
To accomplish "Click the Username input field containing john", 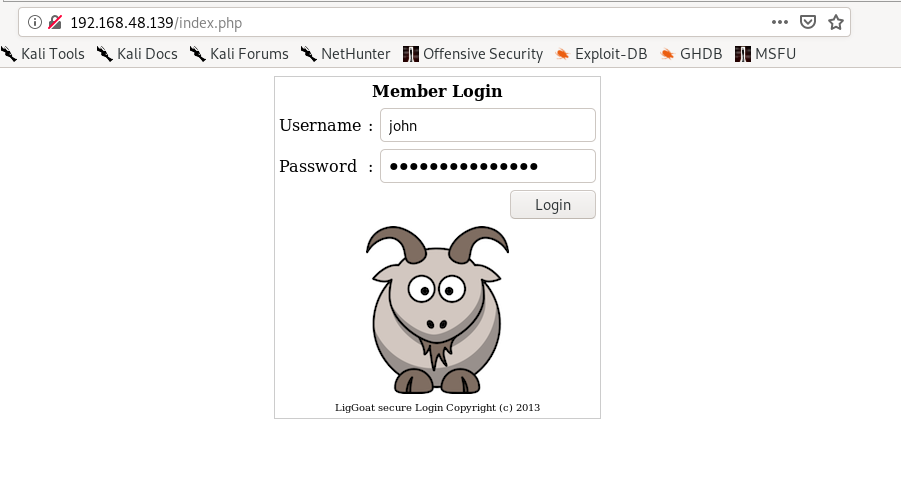I will (488, 125).
